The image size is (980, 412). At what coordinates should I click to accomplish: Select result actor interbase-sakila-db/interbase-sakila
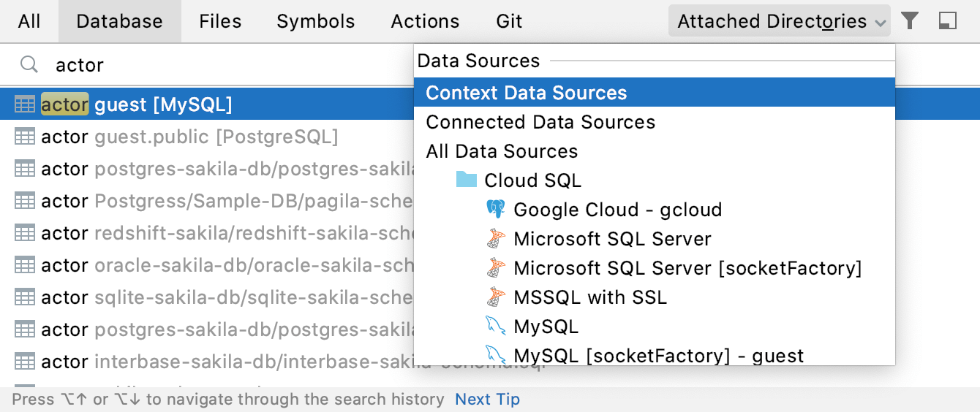(x=207, y=362)
